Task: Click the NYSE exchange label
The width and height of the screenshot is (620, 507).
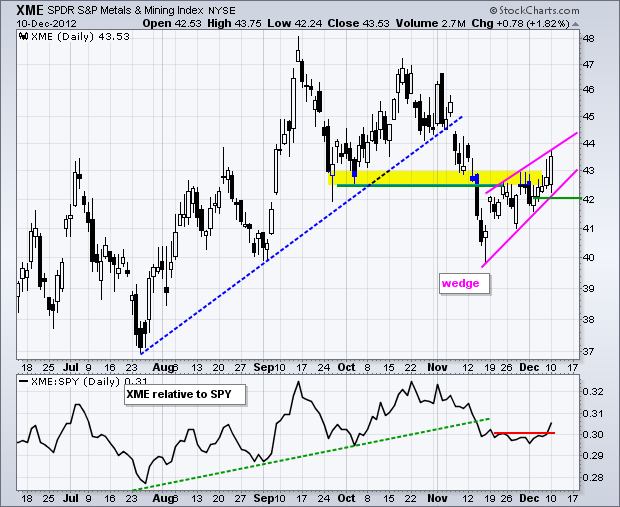Action: (x=222, y=11)
